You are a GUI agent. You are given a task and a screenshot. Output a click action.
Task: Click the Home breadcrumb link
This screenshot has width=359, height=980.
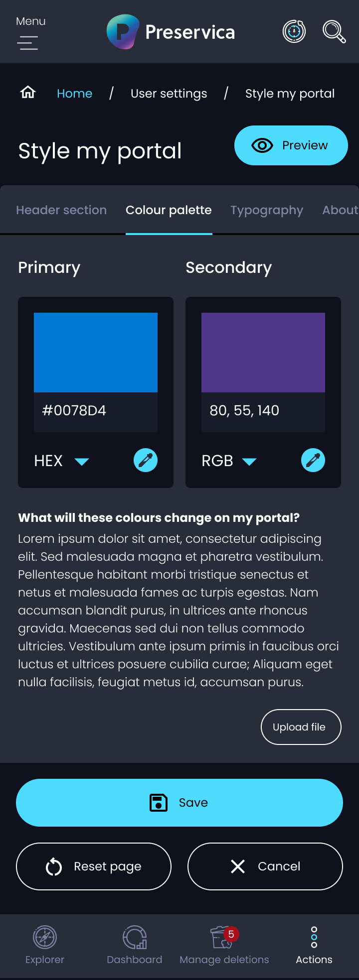click(x=75, y=94)
